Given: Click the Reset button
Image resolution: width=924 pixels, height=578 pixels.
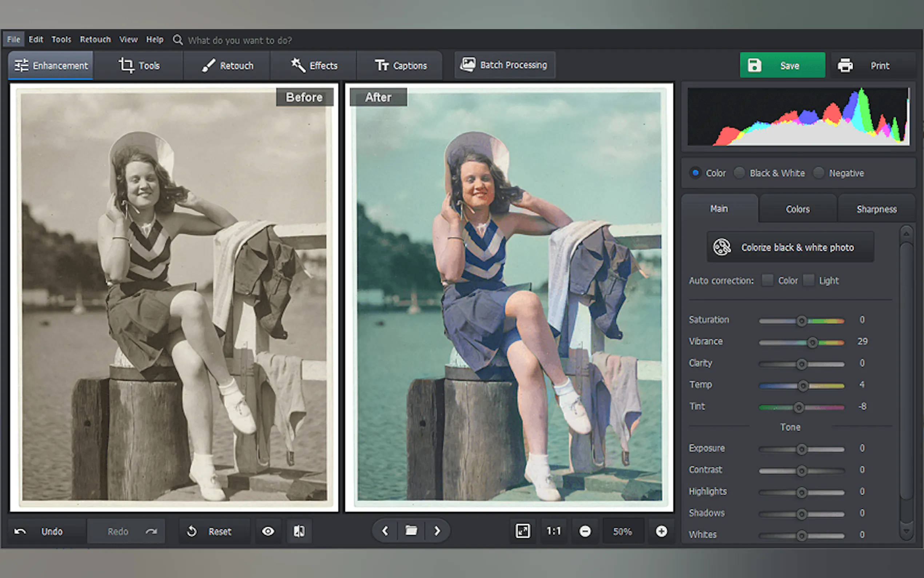Looking at the screenshot, I should (x=215, y=531).
